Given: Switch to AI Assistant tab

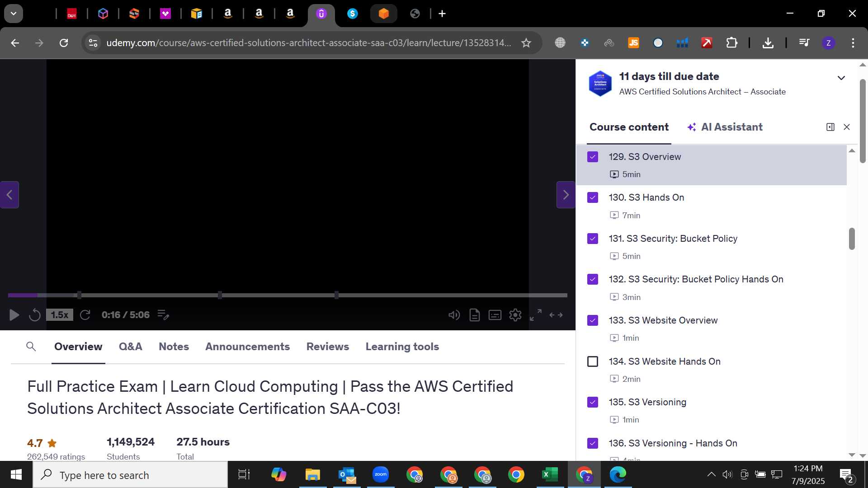Looking at the screenshot, I should coord(725,127).
